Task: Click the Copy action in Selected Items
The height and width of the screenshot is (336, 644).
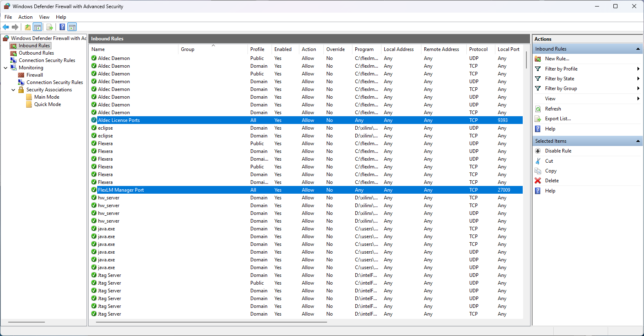Action: 550,171
